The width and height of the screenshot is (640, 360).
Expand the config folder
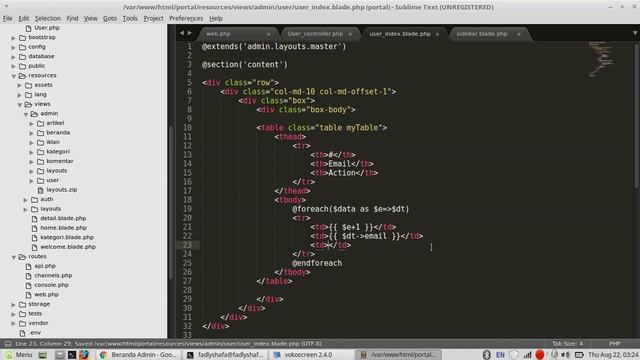(13, 47)
